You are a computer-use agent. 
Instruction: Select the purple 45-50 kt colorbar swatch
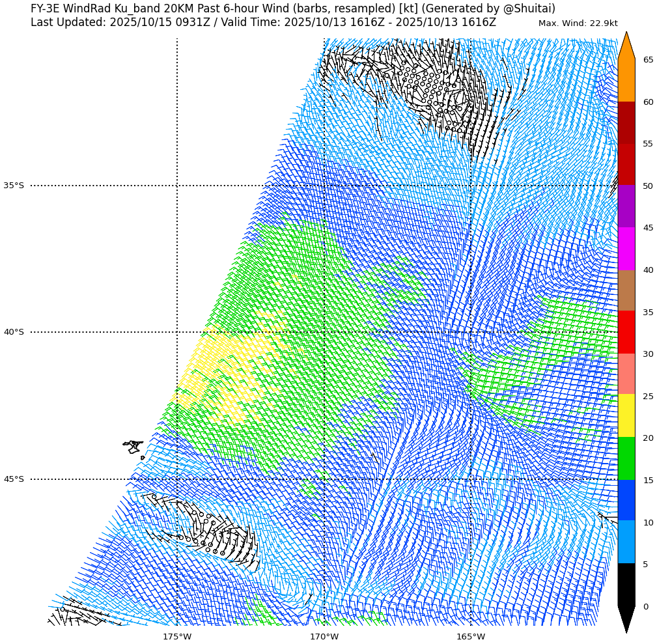(x=626, y=206)
